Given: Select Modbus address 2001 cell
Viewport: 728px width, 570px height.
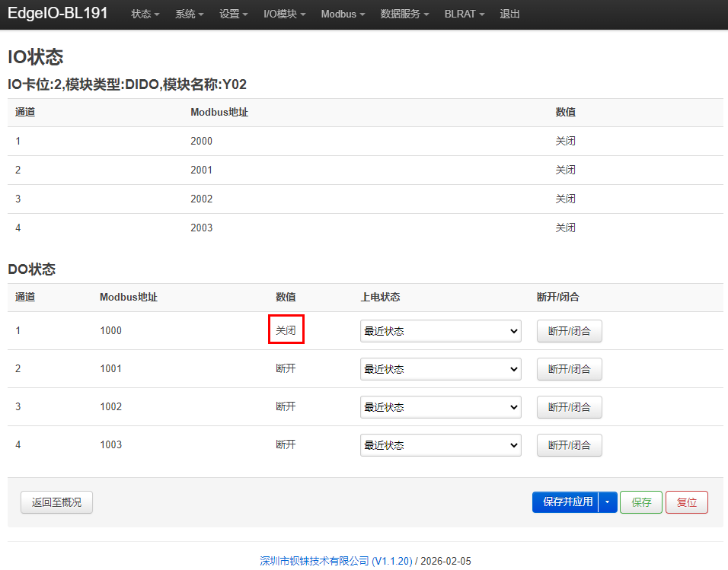Looking at the screenshot, I should [x=202, y=170].
